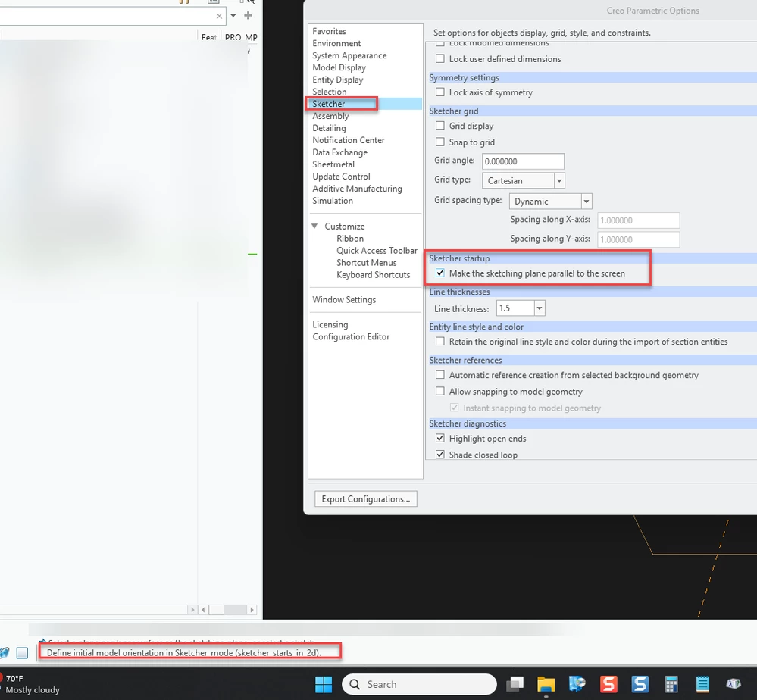
Task: Enable Allow snapping to model geometry
Action: tap(439, 391)
